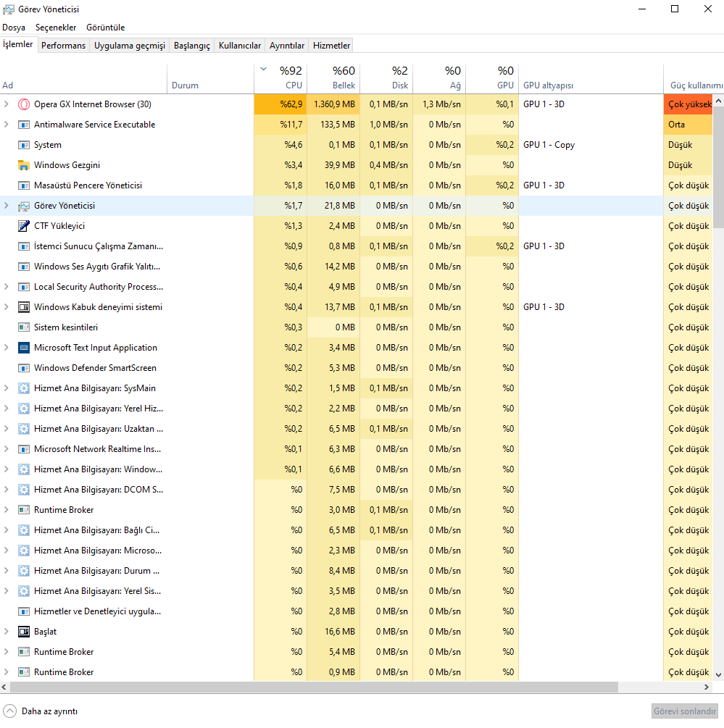Image resolution: width=724 pixels, height=728 pixels.
Task: Collapse details with Daha az ayrıntı arrow
Action: click(x=9, y=711)
